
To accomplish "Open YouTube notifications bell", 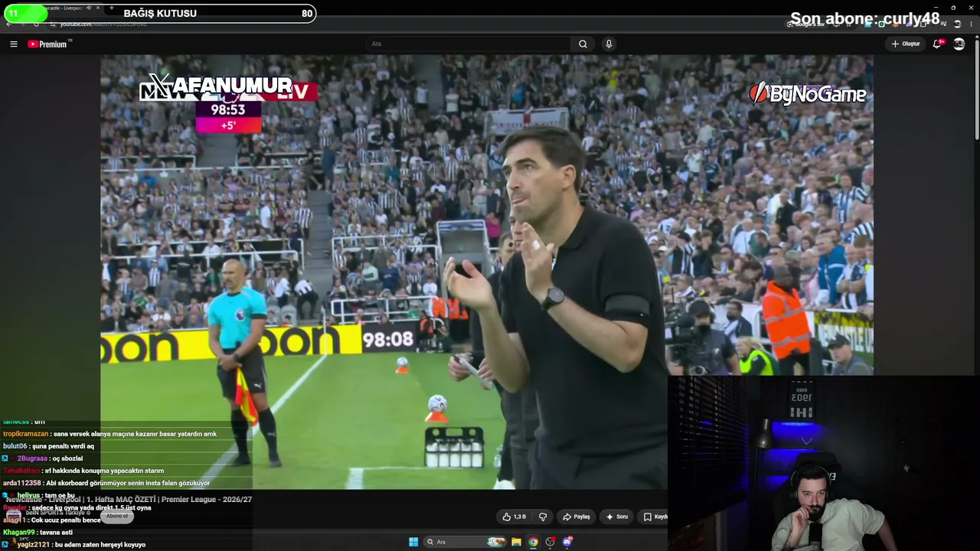I will [937, 44].
